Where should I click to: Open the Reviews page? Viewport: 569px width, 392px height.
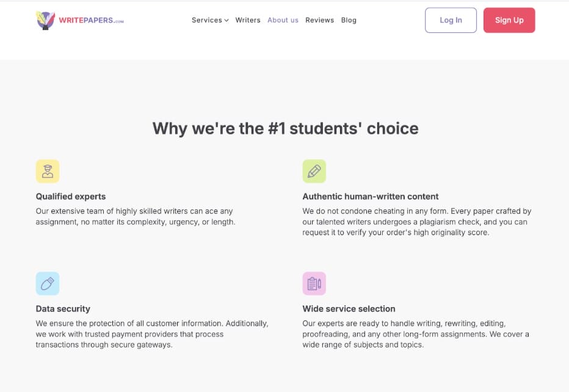click(x=320, y=20)
